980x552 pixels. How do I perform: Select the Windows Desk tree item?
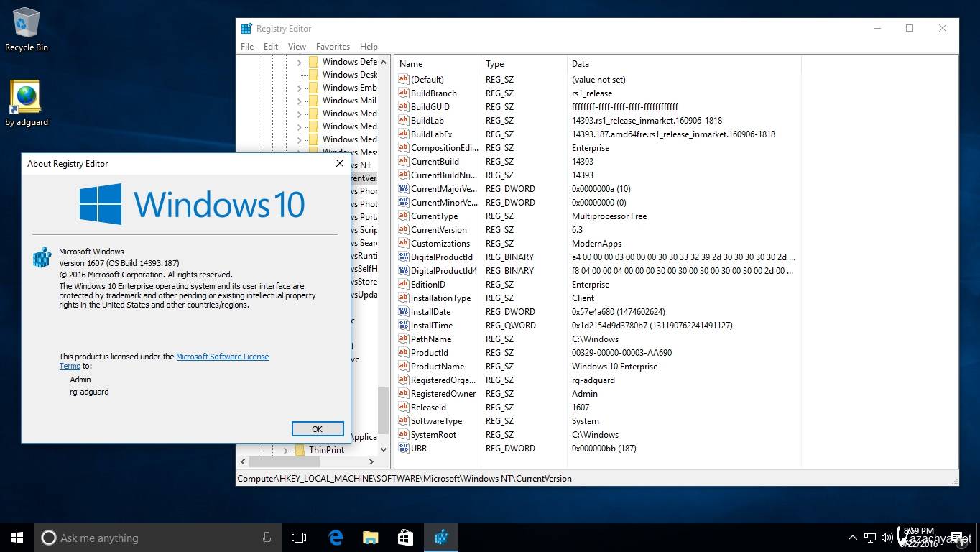tap(349, 75)
